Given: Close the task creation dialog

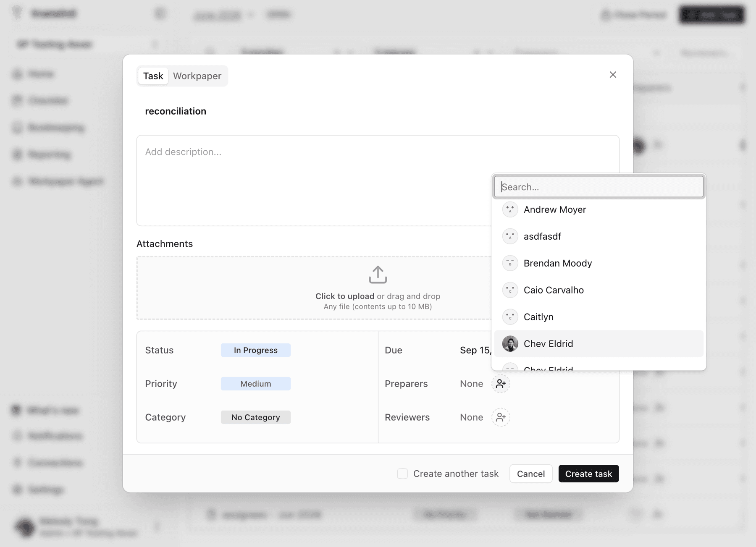Looking at the screenshot, I should pos(613,75).
